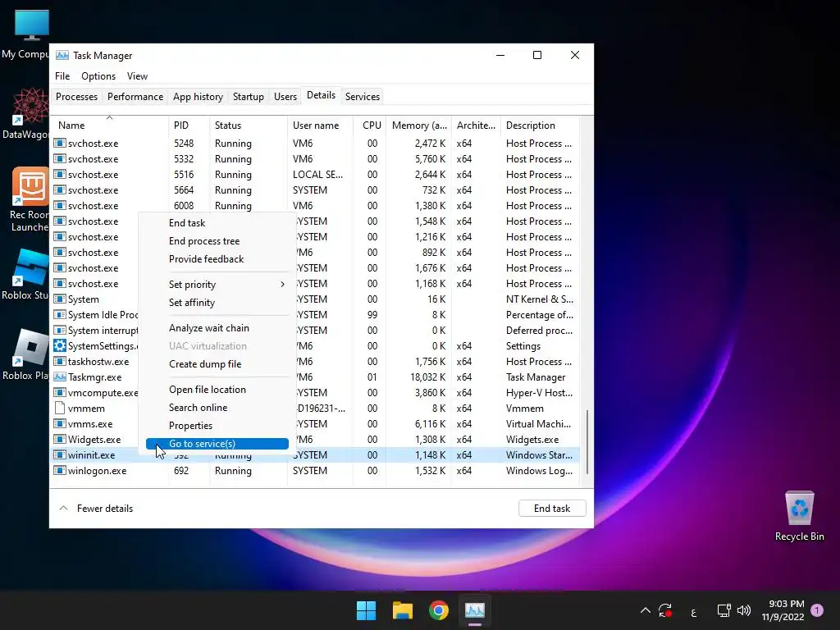Select the taskhostw.exe process icon
The height and width of the screenshot is (630, 840).
pos(60,361)
